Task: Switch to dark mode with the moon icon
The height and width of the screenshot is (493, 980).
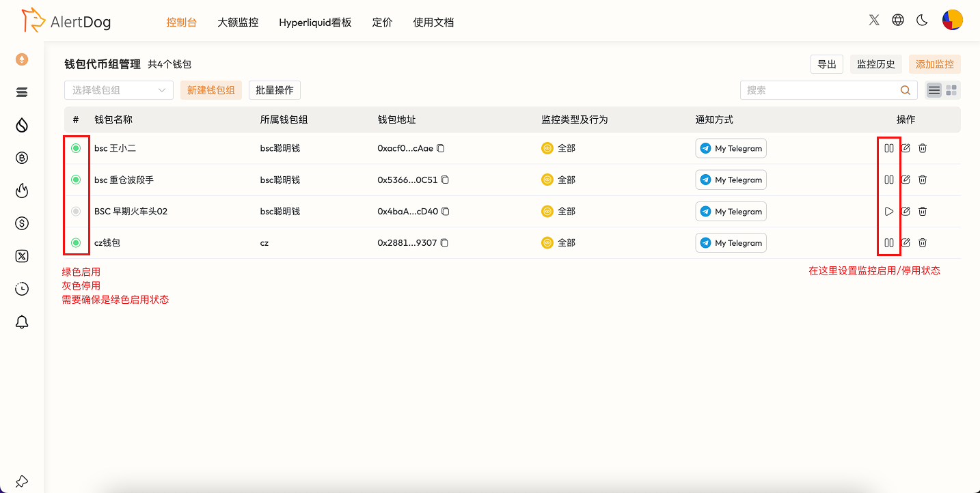Action: 922,20
